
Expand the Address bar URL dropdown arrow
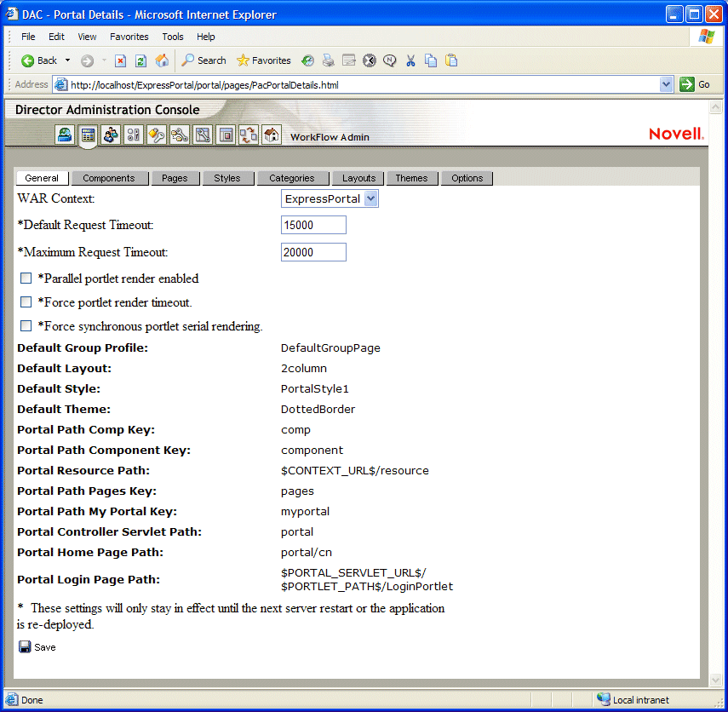coord(666,84)
